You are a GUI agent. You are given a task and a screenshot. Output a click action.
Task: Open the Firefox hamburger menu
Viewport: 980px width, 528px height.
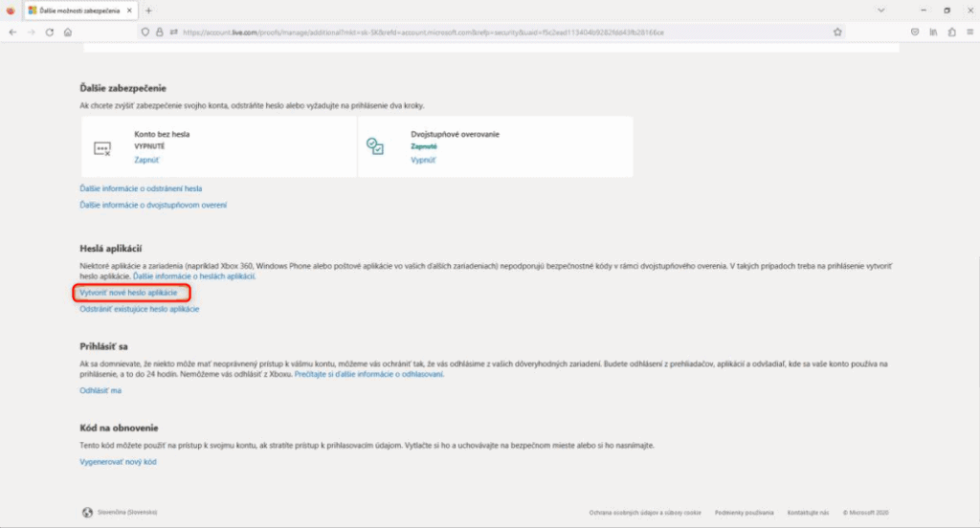click(969, 32)
